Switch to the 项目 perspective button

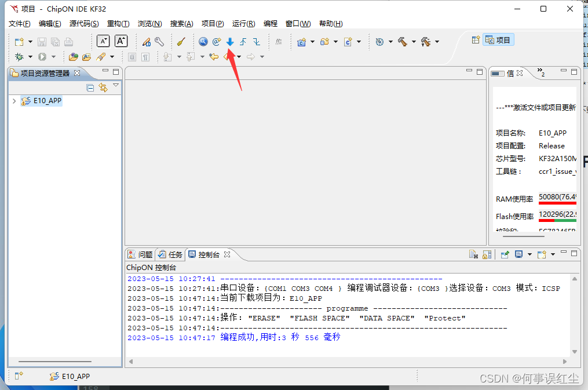498,40
